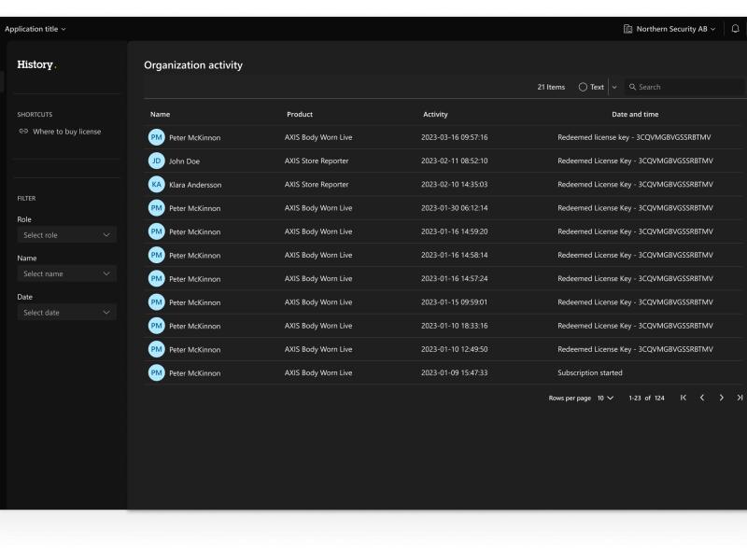The image size is (747, 560).
Task: Sort by the Name column header
Action: pyautogui.click(x=160, y=114)
